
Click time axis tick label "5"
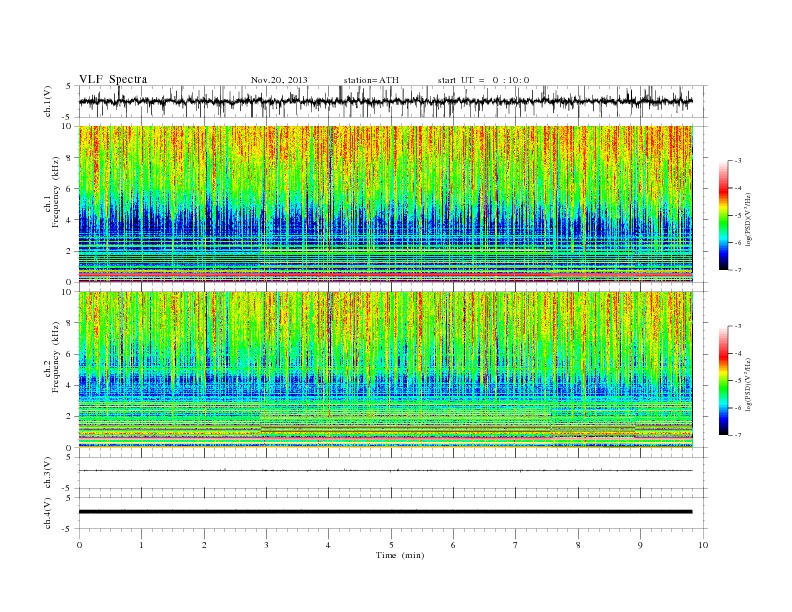point(391,545)
